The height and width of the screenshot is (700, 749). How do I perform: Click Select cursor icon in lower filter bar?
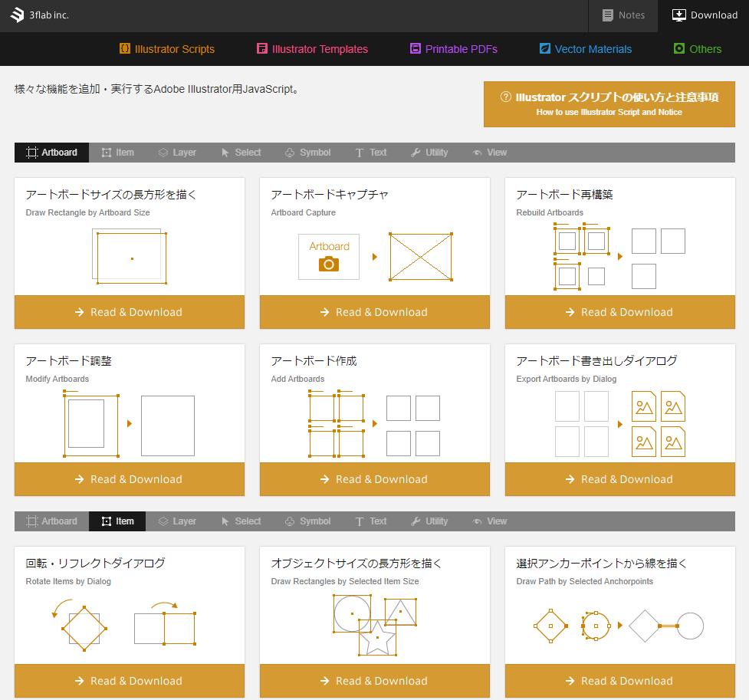click(225, 521)
